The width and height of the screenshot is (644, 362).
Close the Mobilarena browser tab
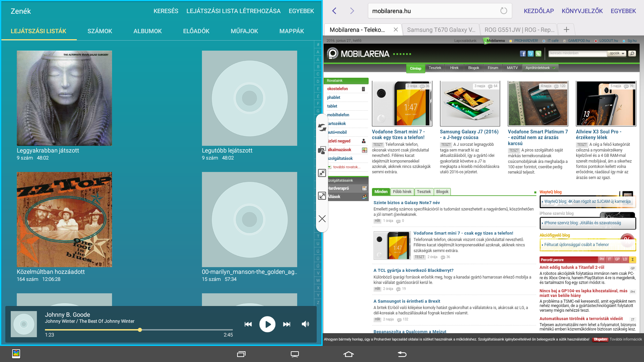click(x=396, y=29)
